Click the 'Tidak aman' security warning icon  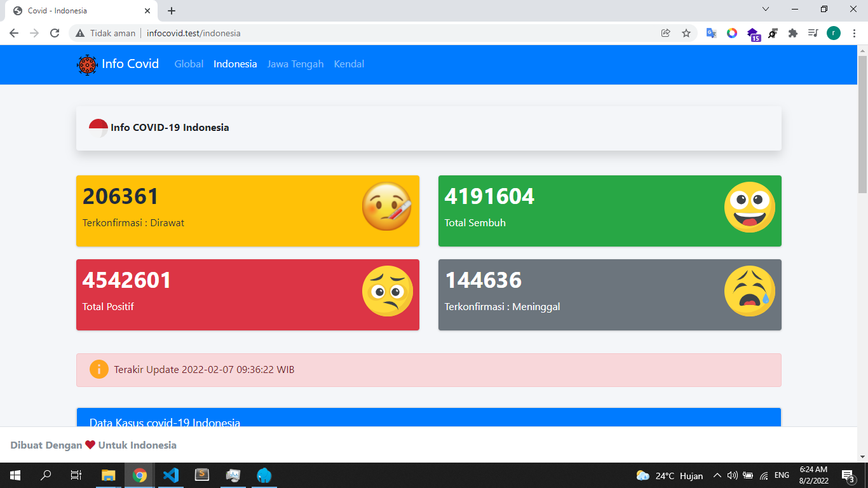tap(80, 33)
